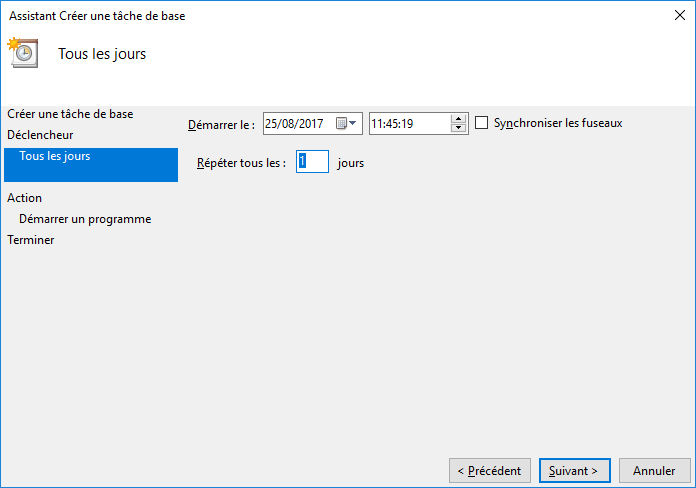696x488 pixels.
Task: Open the Action step in sidebar
Action: tap(24, 198)
